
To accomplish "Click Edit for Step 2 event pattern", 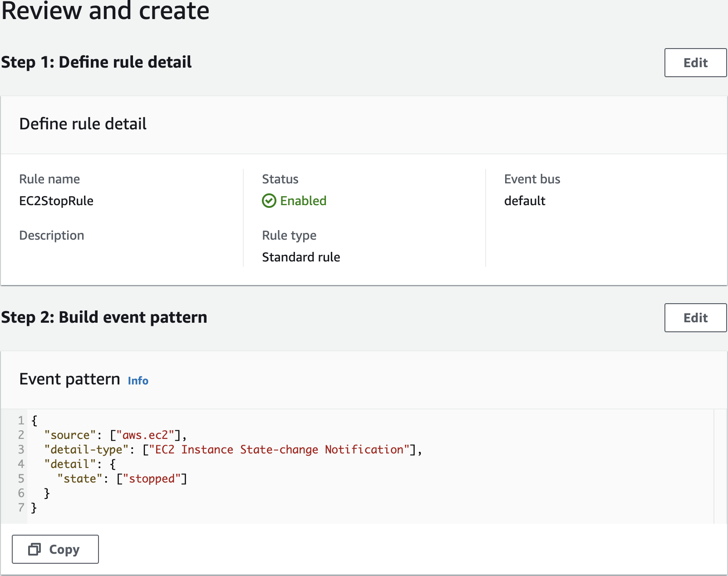I will pos(695,318).
